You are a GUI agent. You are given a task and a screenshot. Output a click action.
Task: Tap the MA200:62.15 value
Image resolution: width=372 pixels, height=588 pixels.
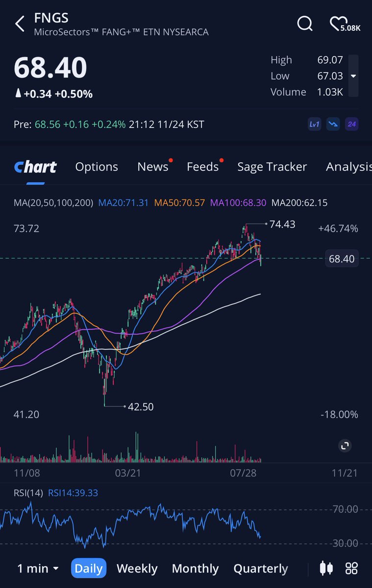[x=299, y=202]
